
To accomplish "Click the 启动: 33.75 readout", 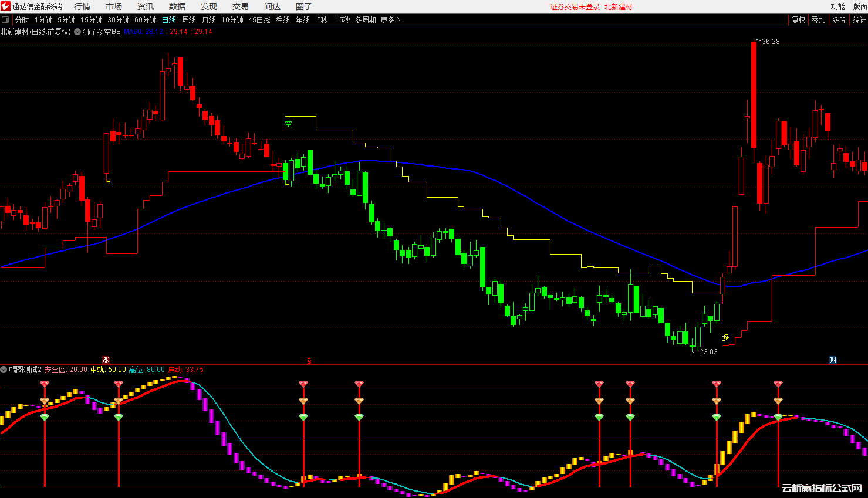I will [186, 370].
